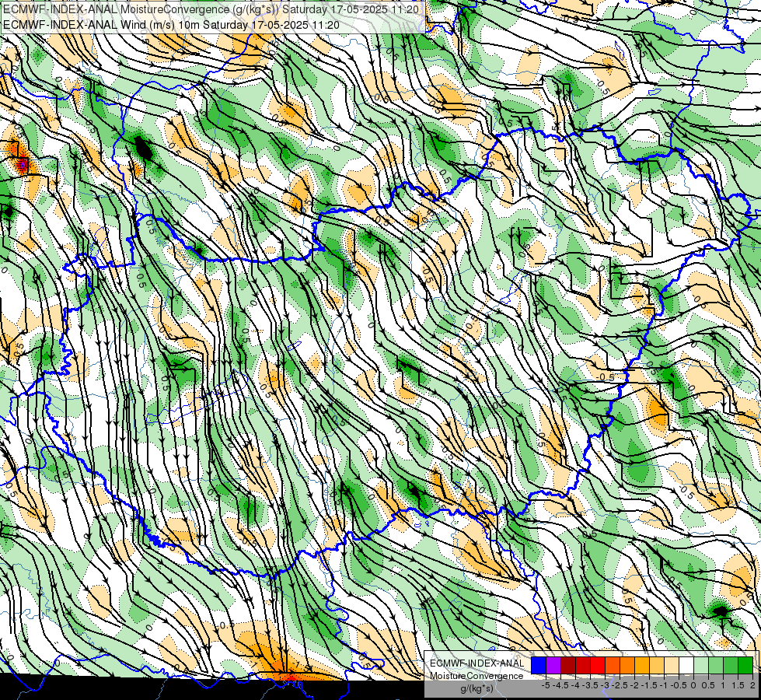Select the light green swatch between 0.5 and 1
The image size is (761, 700).
pyautogui.click(x=716, y=665)
